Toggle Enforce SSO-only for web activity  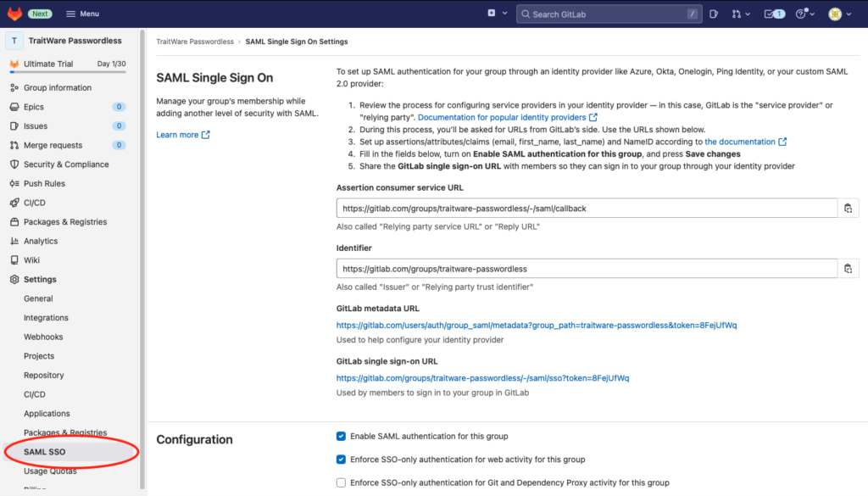coord(341,460)
